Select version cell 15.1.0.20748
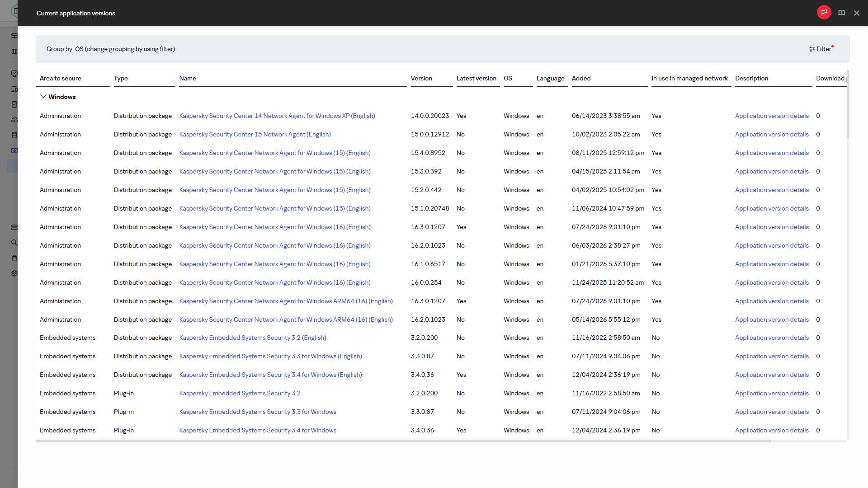Screen dimensions: 868x488 coord(430,208)
